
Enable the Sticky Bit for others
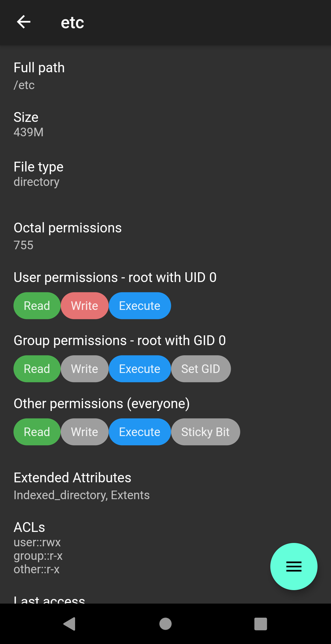pos(205,432)
